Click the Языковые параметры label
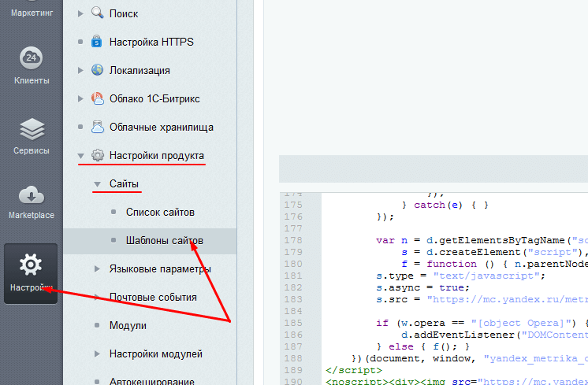 160,269
